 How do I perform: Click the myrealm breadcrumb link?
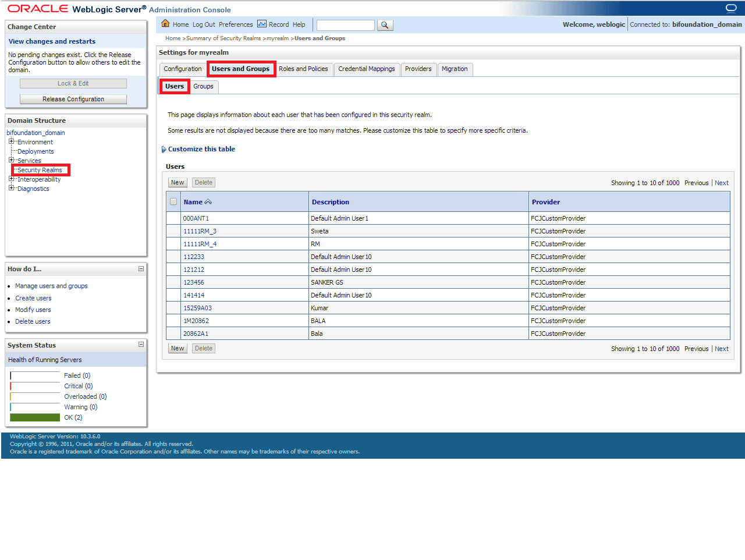click(x=278, y=38)
